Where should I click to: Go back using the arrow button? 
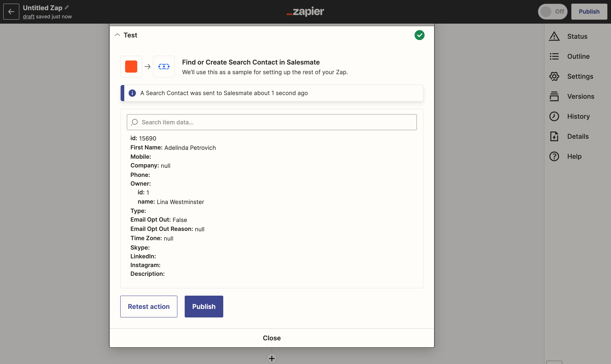point(11,11)
